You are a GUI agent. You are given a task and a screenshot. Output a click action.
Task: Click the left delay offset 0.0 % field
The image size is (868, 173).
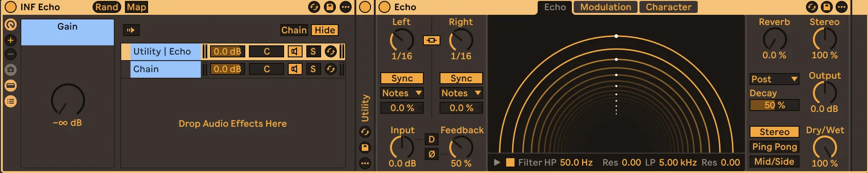coord(402,108)
